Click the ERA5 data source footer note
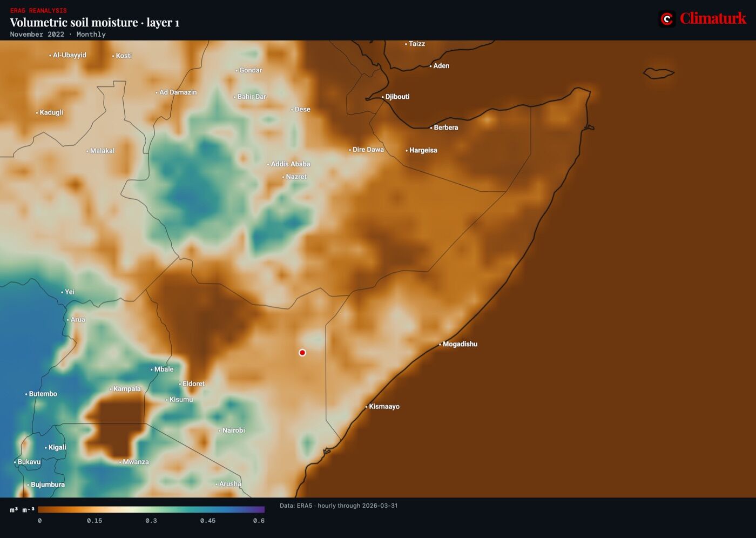The image size is (756, 538). (339, 506)
